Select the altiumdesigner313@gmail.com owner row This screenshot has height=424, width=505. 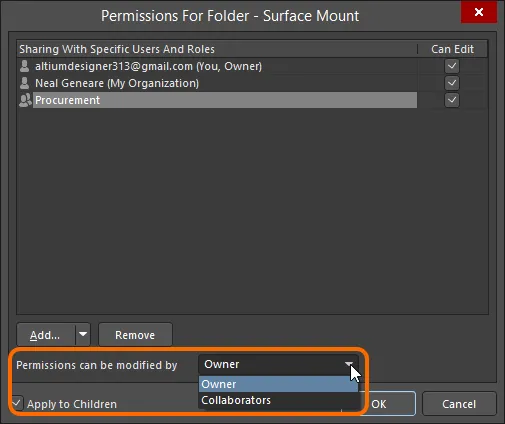(x=217, y=66)
